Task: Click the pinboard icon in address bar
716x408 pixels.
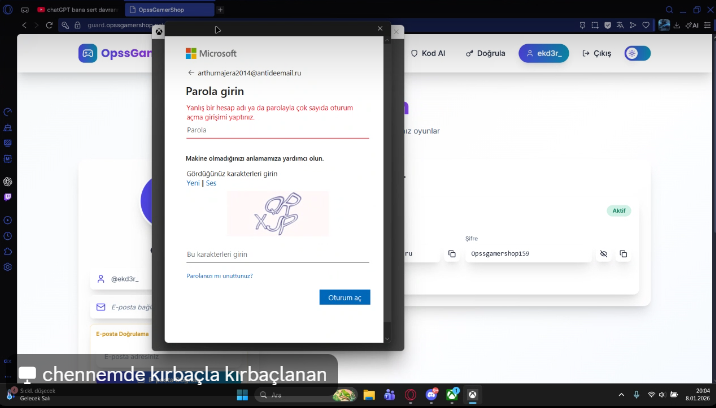Action: tap(582, 26)
